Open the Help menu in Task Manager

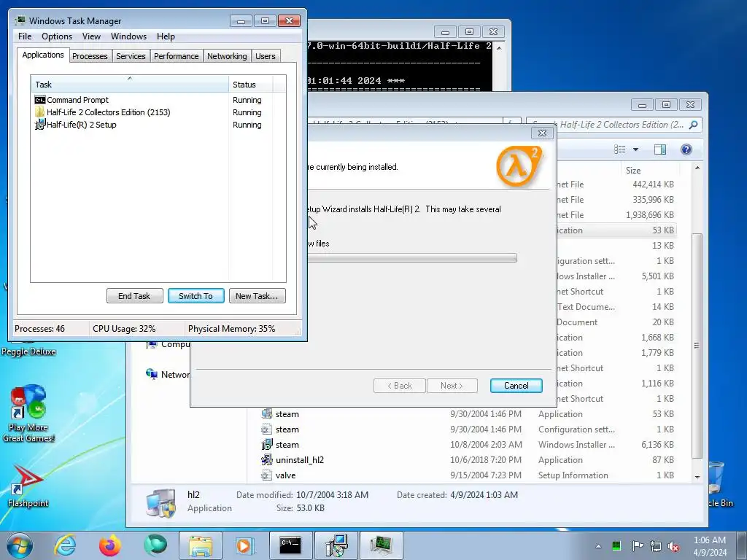coord(166,36)
